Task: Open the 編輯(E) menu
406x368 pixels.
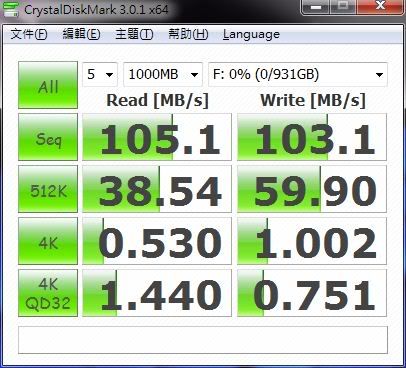Action: (81, 34)
